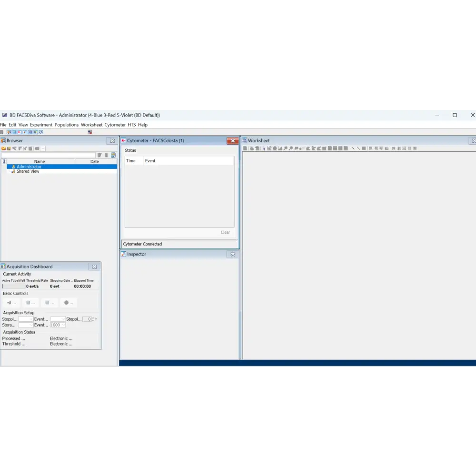Open the Help menu
Screen dimensions: 476x476
click(x=143, y=125)
